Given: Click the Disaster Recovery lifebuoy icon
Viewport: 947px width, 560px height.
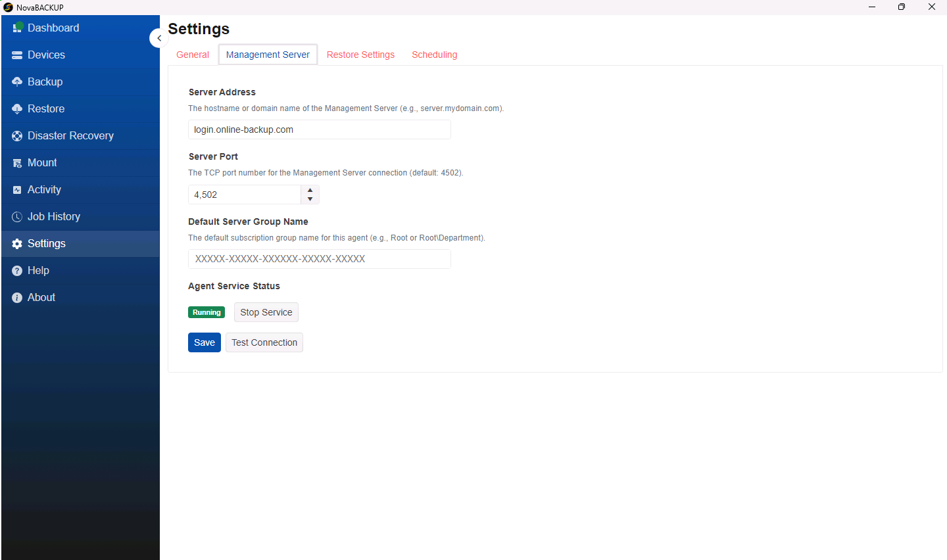Looking at the screenshot, I should (17, 136).
